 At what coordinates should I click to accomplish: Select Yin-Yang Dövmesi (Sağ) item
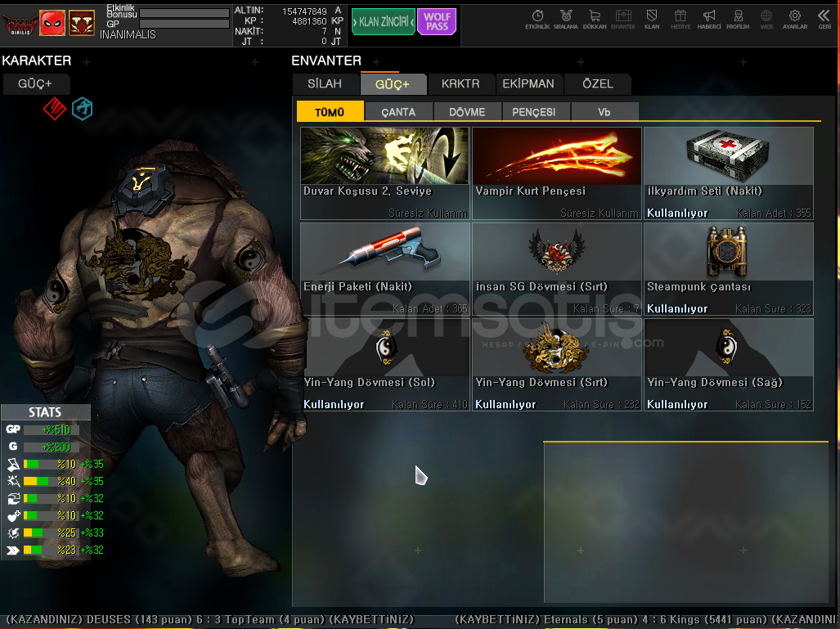(x=729, y=365)
